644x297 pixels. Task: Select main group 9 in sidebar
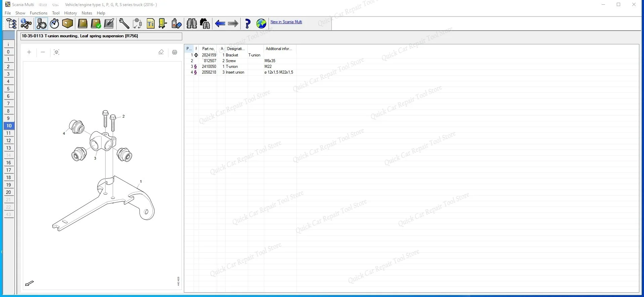point(9,118)
